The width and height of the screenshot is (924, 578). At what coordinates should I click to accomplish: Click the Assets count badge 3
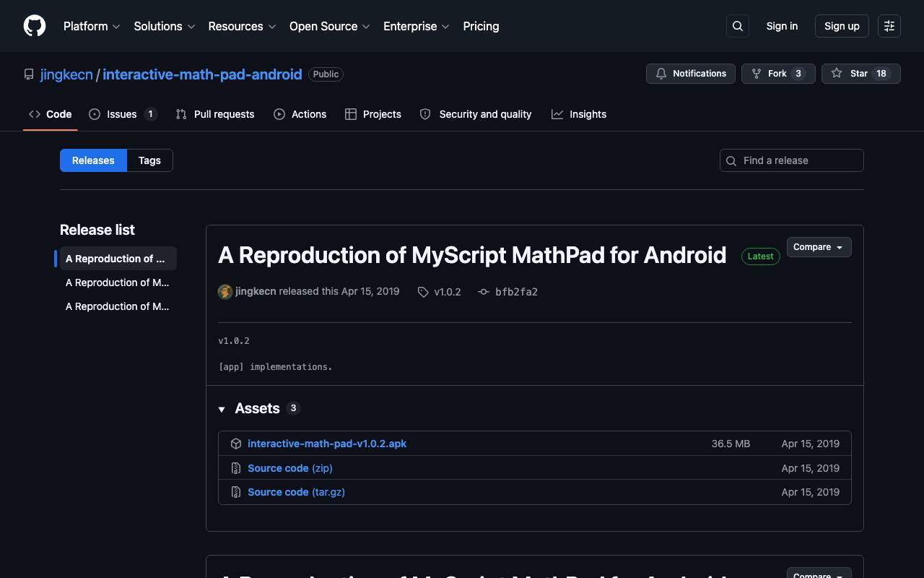[293, 408]
